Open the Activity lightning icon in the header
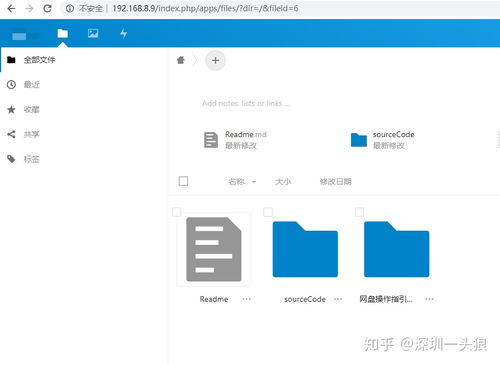The image size is (500, 365). pyautogui.click(x=124, y=33)
